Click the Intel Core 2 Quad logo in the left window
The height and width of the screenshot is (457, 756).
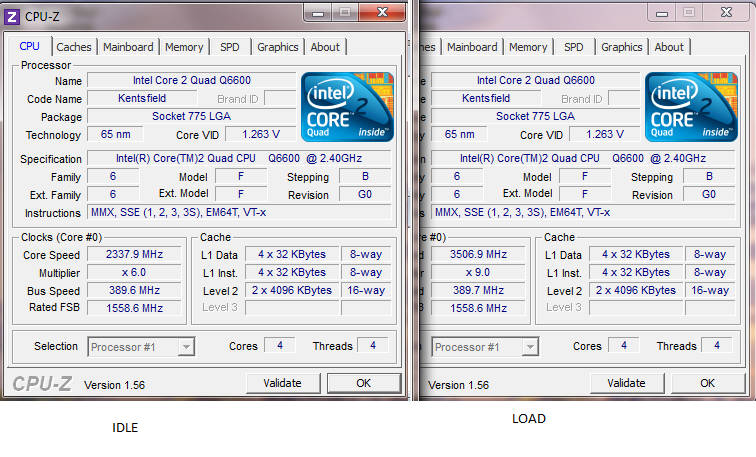347,105
